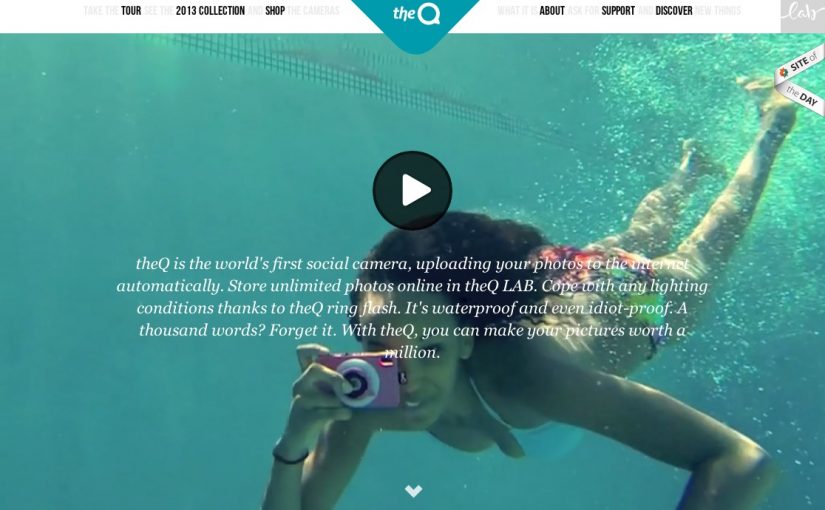Click the faded 'ASK FOR' nav text
Image resolution: width=825 pixels, height=510 pixels.
(x=583, y=11)
